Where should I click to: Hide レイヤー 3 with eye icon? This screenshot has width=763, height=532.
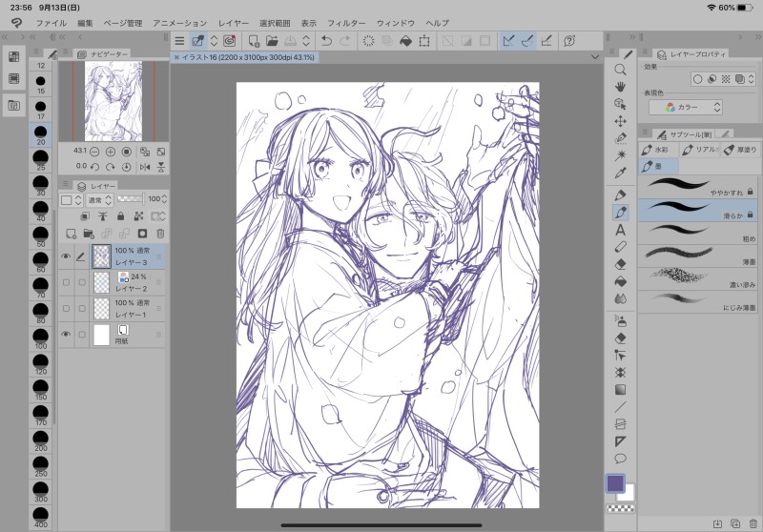[66, 256]
